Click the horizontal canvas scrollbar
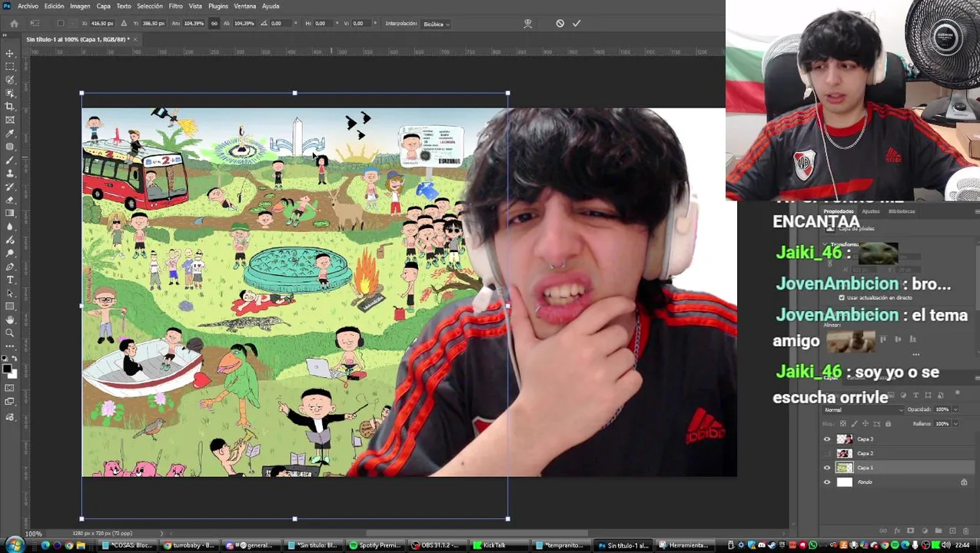The height and width of the screenshot is (553, 980). pyautogui.click(x=477, y=534)
